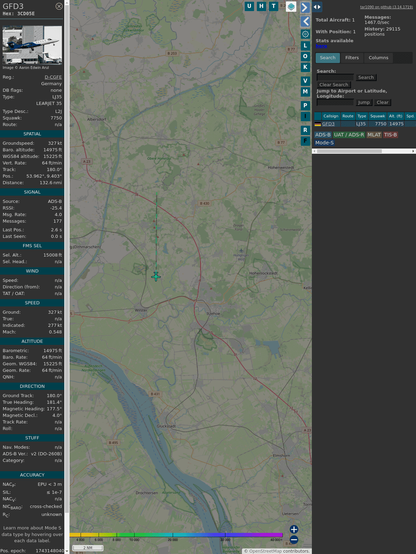The width and height of the screenshot is (416, 554).
Task: Open the Learjet aircraft photo thumbnail
Action: tap(32, 45)
